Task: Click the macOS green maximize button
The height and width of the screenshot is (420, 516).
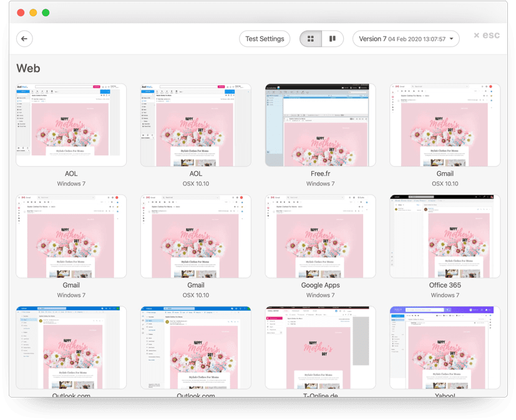Action: pyautogui.click(x=46, y=12)
